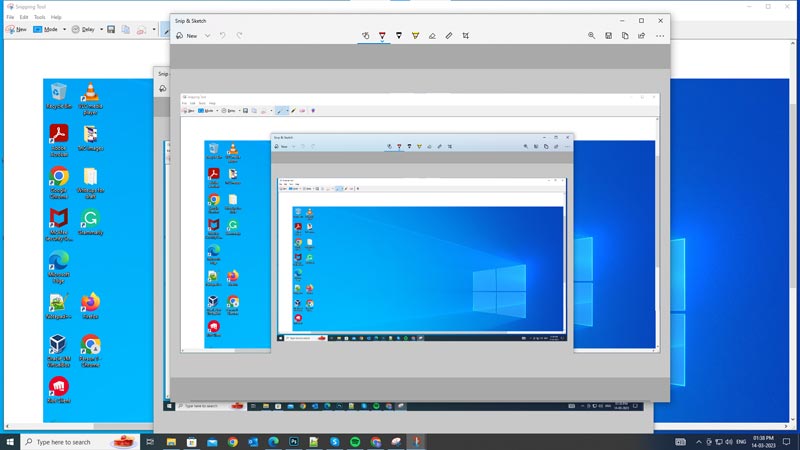Undo the last edit in front Snip & Sketch toolbar

pyautogui.click(x=222, y=36)
